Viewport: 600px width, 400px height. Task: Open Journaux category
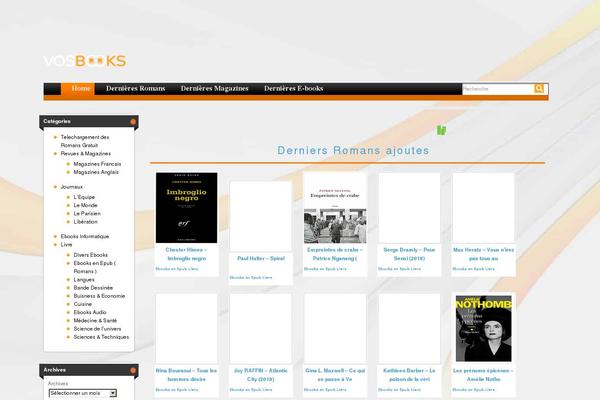tap(72, 187)
